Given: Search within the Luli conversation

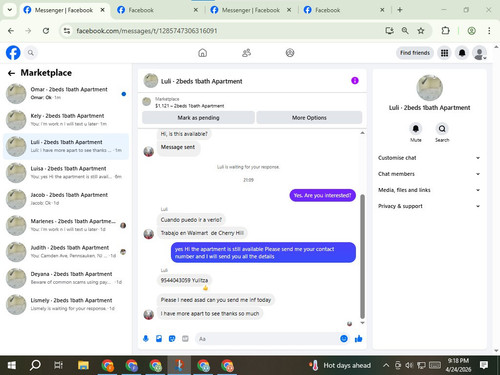Looking at the screenshot, I should click(x=442, y=129).
